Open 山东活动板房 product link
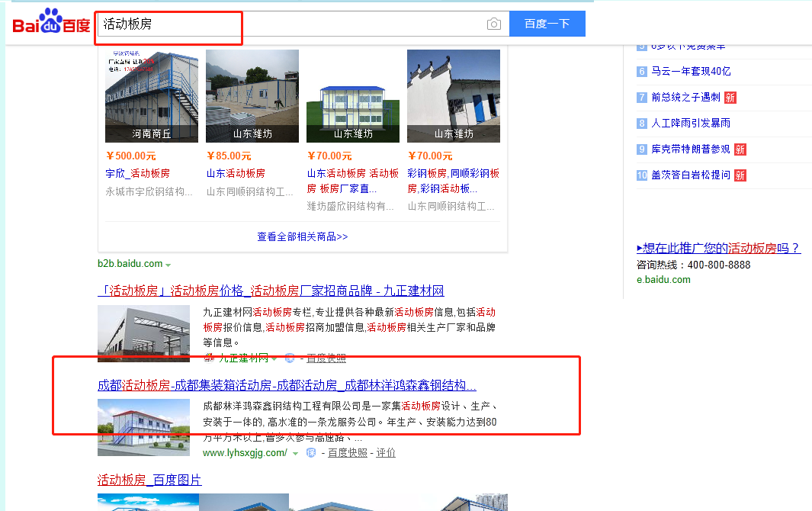 [236, 173]
